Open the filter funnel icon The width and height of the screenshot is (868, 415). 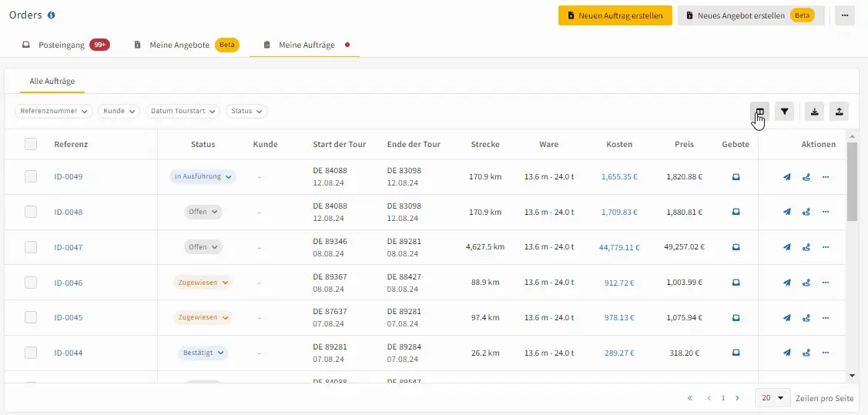[784, 112]
